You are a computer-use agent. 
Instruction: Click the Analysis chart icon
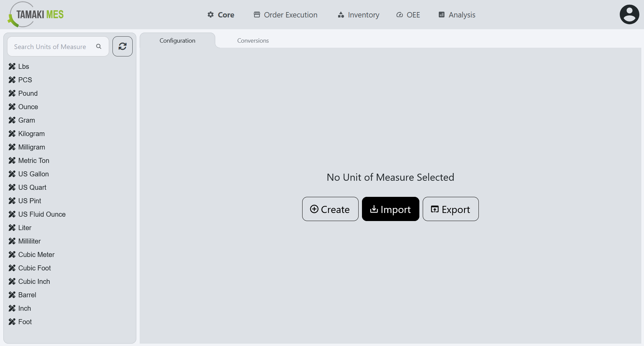[441, 14]
